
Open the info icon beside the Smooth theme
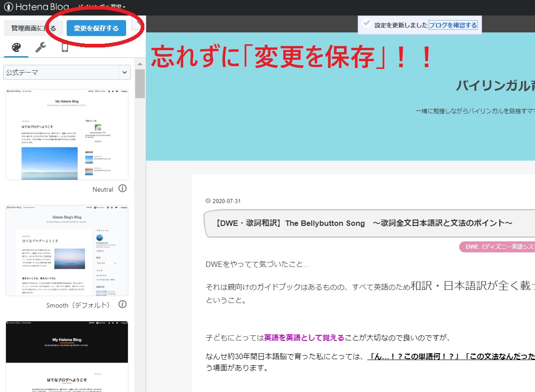pyautogui.click(x=122, y=304)
